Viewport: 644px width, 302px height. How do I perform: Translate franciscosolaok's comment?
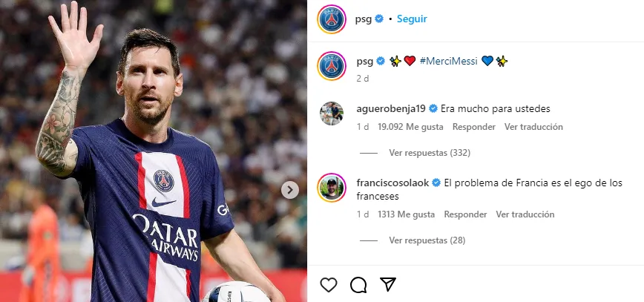pos(525,214)
